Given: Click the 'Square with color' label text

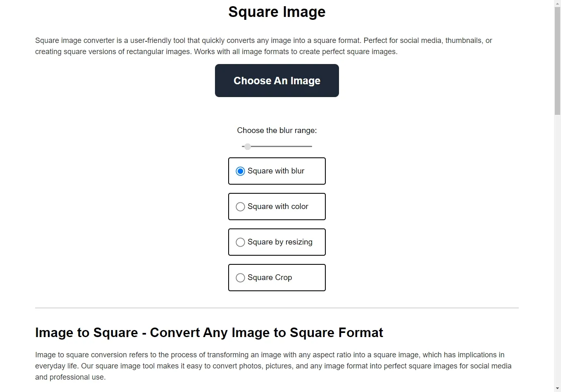Looking at the screenshot, I should click(x=278, y=207).
